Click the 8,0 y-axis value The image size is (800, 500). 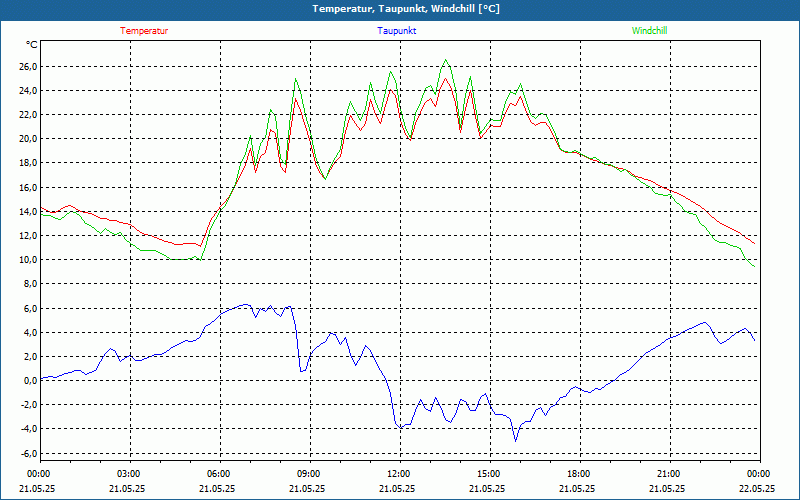(30, 284)
